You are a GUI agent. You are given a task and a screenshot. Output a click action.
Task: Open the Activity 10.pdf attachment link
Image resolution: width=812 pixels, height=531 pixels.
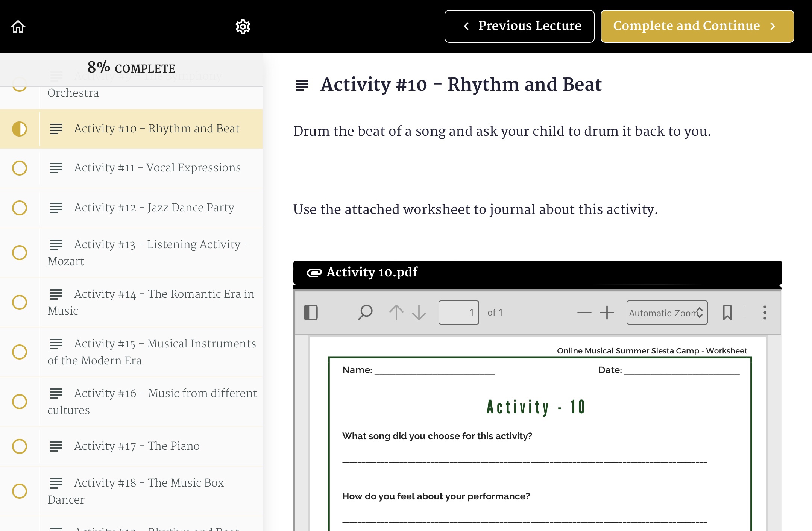pyautogui.click(x=372, y=272)
